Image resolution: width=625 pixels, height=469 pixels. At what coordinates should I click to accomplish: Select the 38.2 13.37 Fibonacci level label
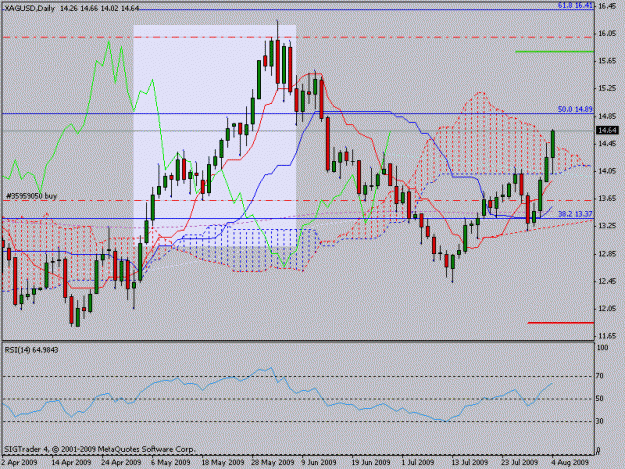575,214
